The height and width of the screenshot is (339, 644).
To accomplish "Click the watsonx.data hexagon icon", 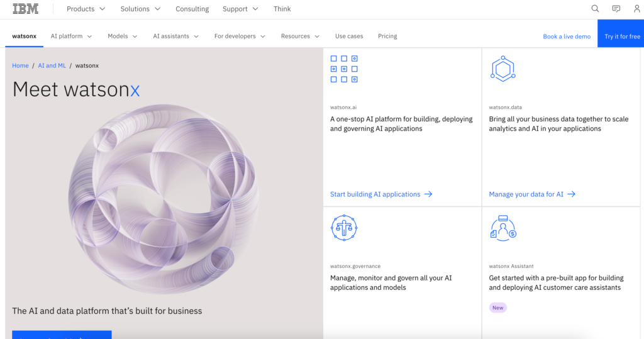I will click(502, 69).
